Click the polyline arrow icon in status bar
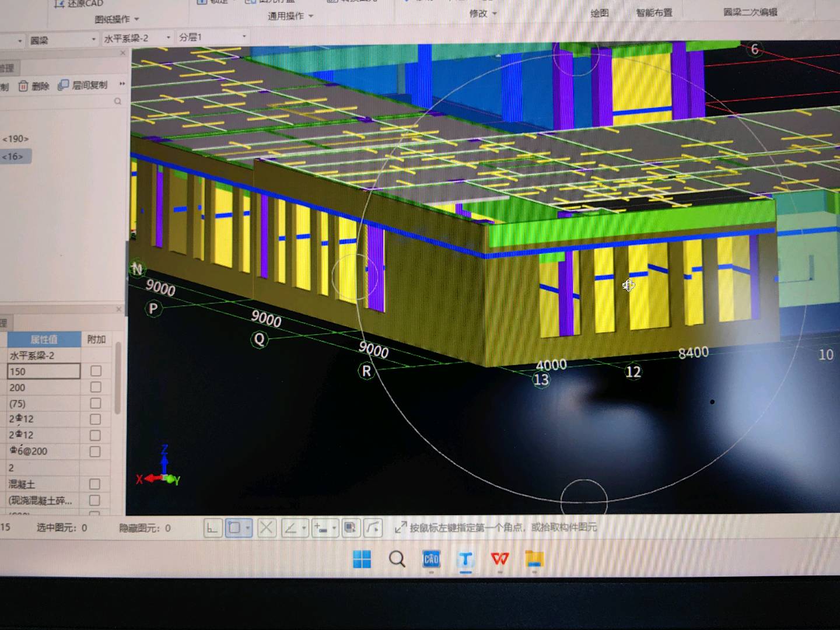Screen dimensions: 840x630 tap(373, 528)
